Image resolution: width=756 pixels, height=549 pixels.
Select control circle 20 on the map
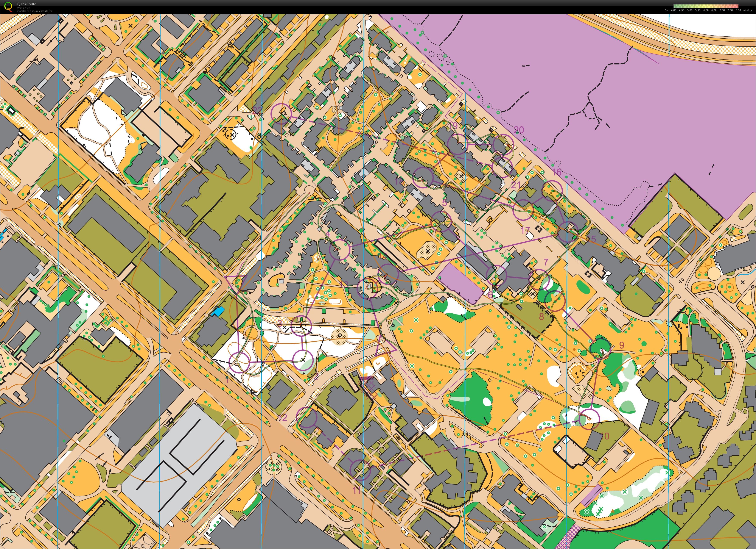pos(503,145)
